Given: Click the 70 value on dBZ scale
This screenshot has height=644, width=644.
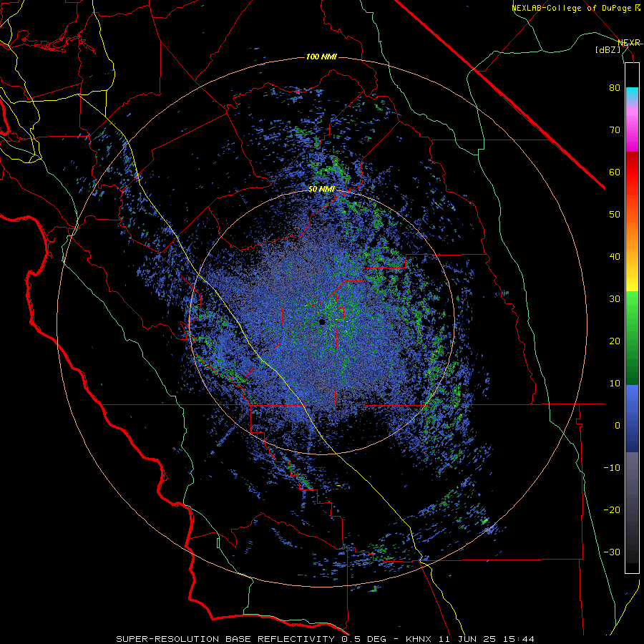Looking at the screenshot, I should tap(615, 130).
